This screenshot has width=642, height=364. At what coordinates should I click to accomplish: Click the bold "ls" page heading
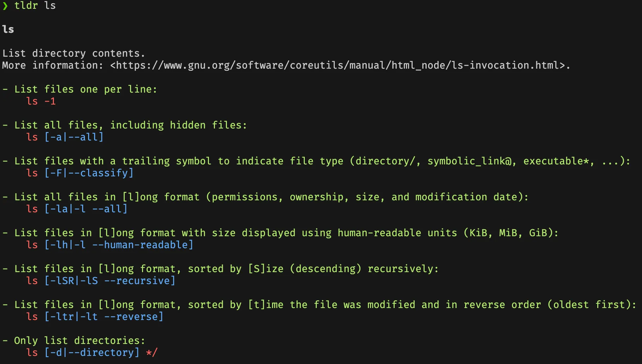point(8,30)
